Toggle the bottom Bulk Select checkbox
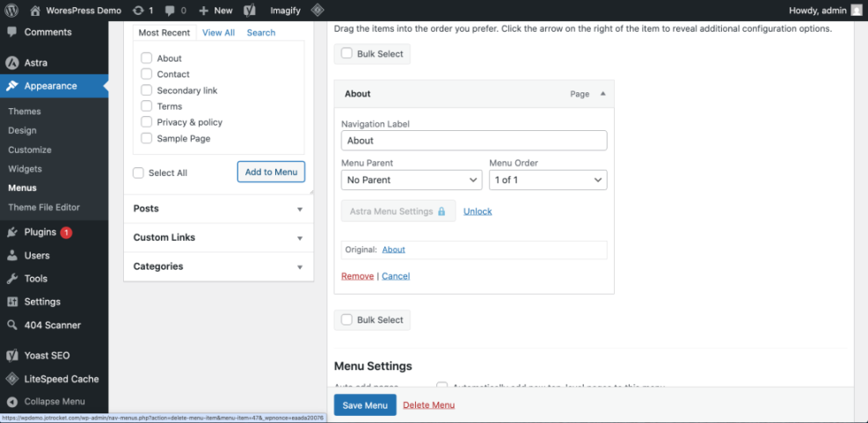 tap(346, 319)
